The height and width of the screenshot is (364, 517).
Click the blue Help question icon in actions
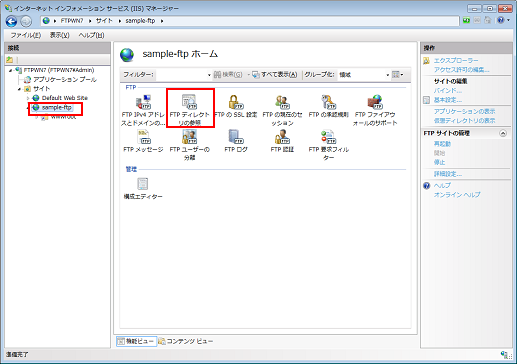pos(426,186)
